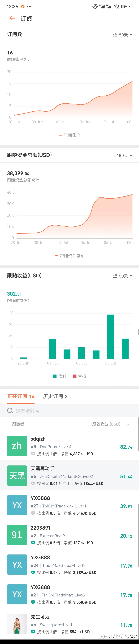This screenshot has width=139, height=644.
Task: Toggle the 亏损 red legend item
Action: coord(79,376)
